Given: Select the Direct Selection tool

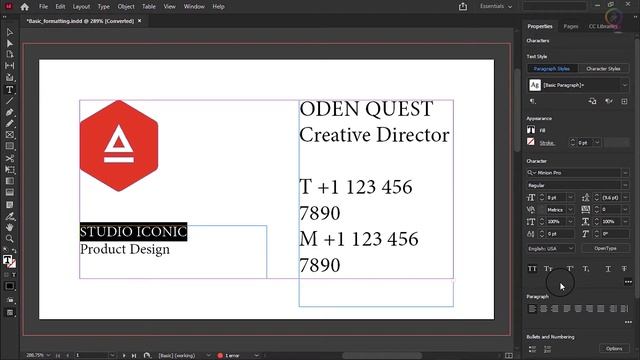Looking at the screenshot, I should pyautogui.click(x=10, y=43).
